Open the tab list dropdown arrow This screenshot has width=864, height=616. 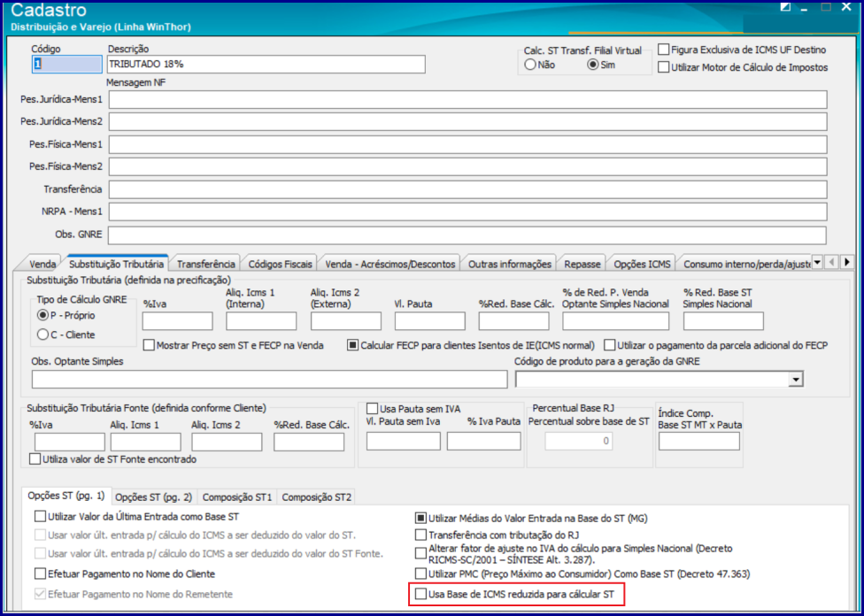[818, 262]
